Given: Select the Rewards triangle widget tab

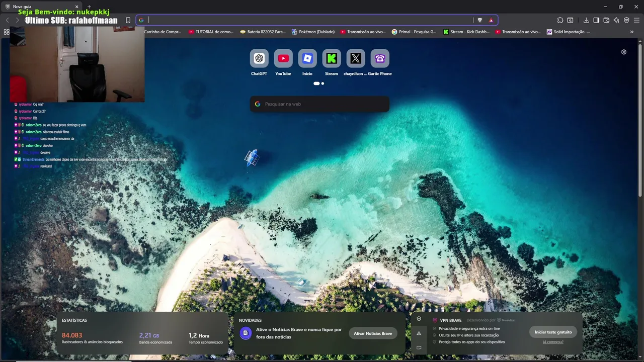Looking at the screenshot, I should click(419, 333).
